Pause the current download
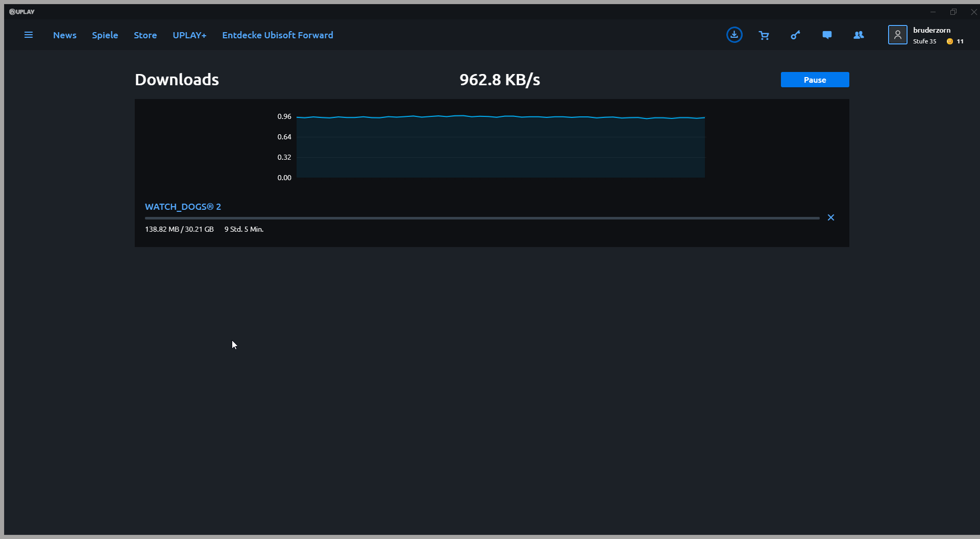Screen dimensions: 980x539 [815, 80]
